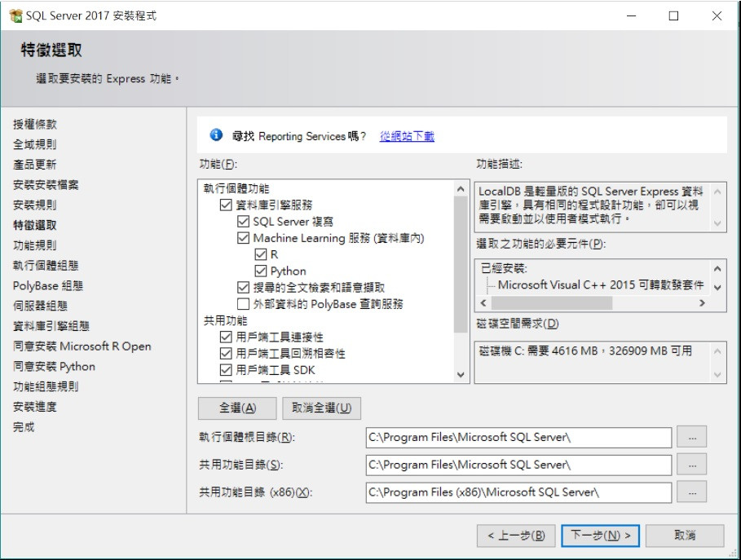The width and height of the screenshot is (741, 560).
Task: Select 共用功能 group heading in feature tree
Action: click(x=226, y=320)
